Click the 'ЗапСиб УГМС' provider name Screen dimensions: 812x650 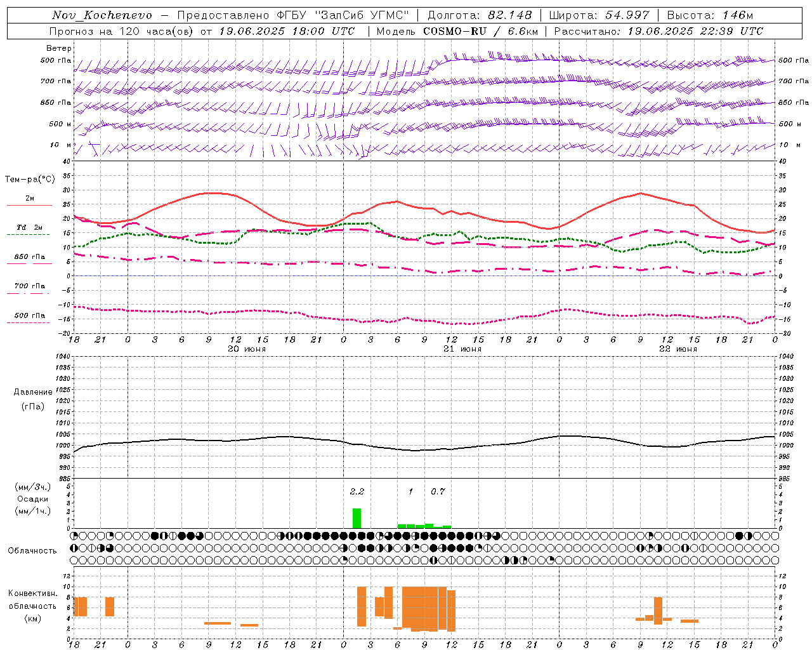point(362,15)
